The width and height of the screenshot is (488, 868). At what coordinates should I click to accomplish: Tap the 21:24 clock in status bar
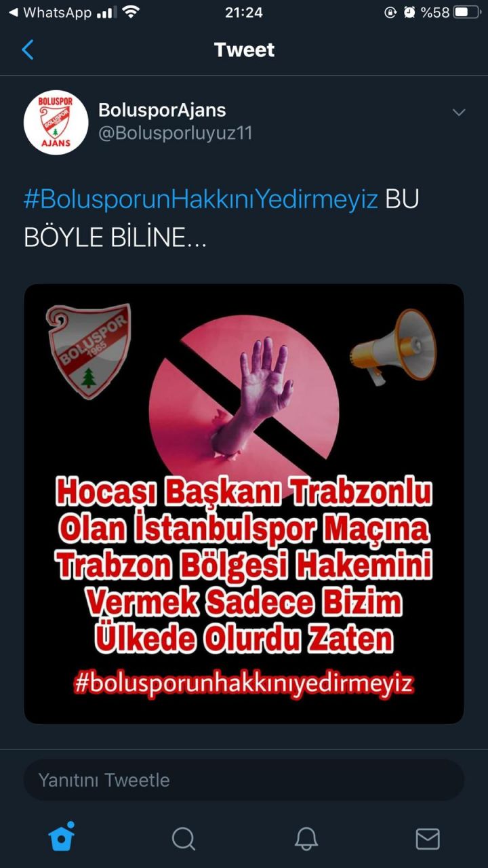pyautogui.click(x=243, y=12)
